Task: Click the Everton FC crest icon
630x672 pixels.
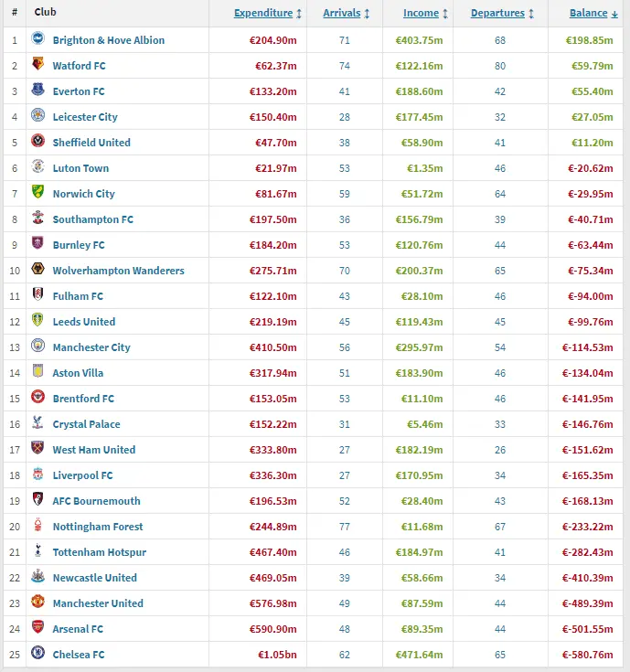Action: click(38, 91)
